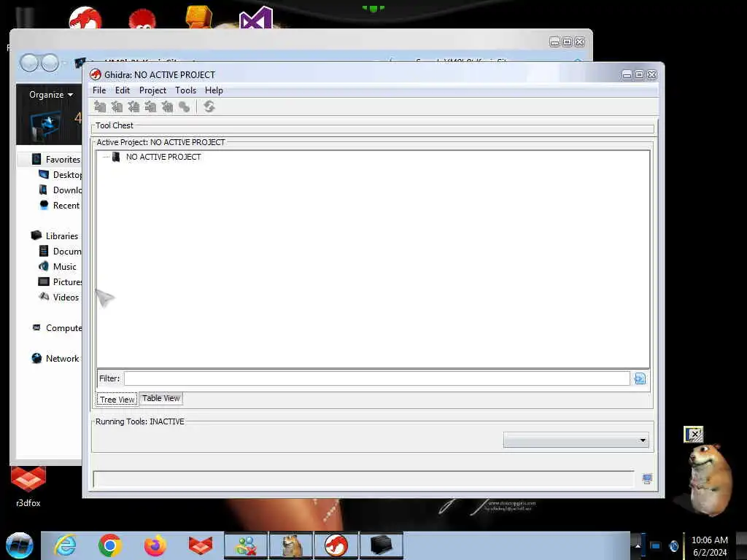Open the filter options icon beside Filter
This screenshot has height=560, width=747.
click(640, 378)
